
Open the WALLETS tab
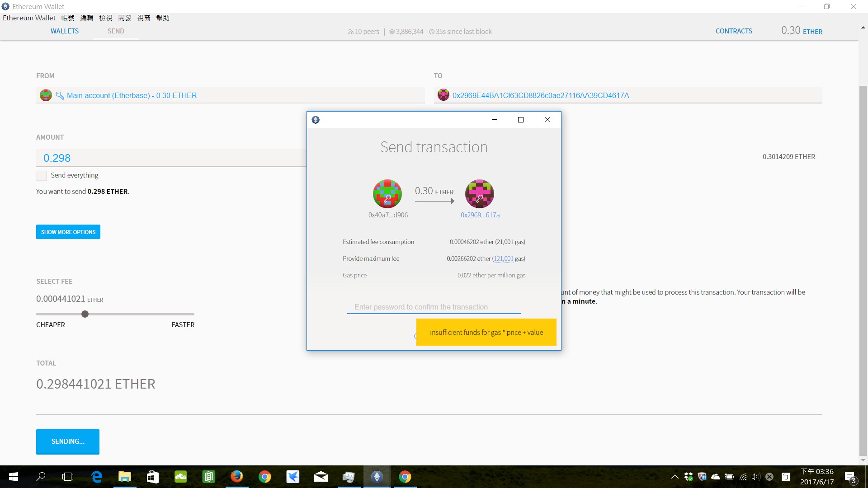(x=64, y=31)
